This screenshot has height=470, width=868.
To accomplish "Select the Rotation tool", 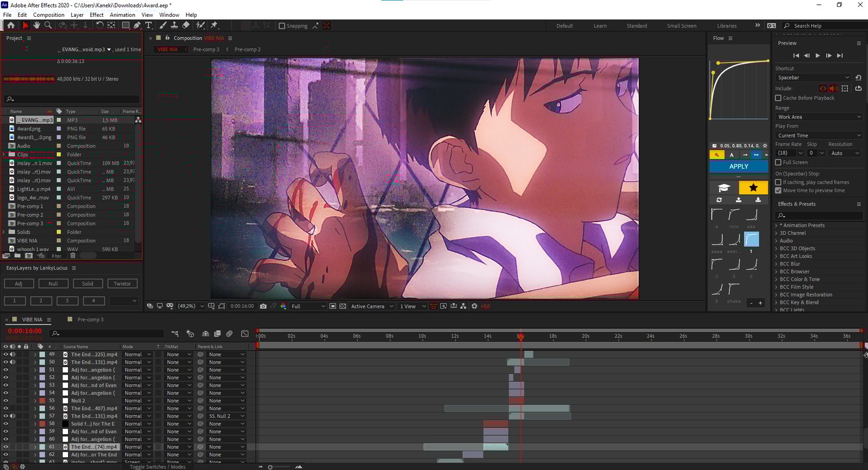I will click(100, 25).
